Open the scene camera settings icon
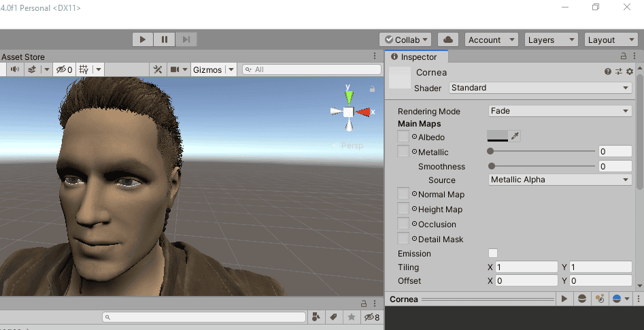 coord(175,69)
